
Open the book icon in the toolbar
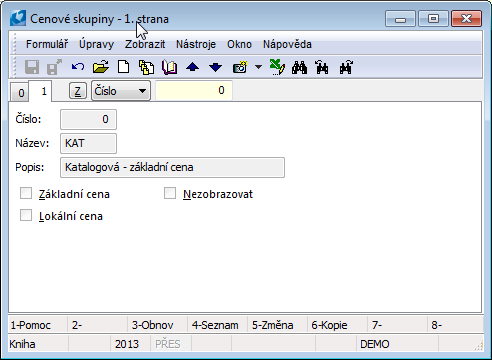[169, 67]
